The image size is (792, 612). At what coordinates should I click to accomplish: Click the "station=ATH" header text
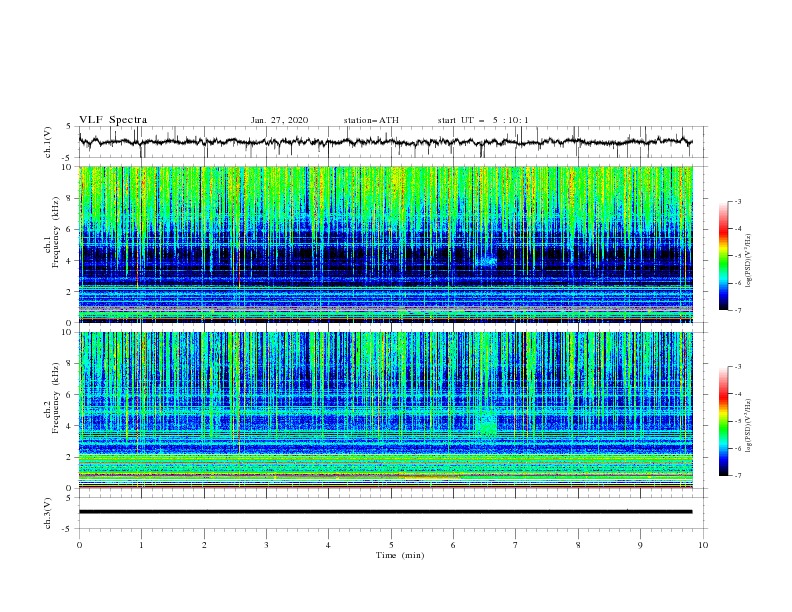(x=371, y=120)
